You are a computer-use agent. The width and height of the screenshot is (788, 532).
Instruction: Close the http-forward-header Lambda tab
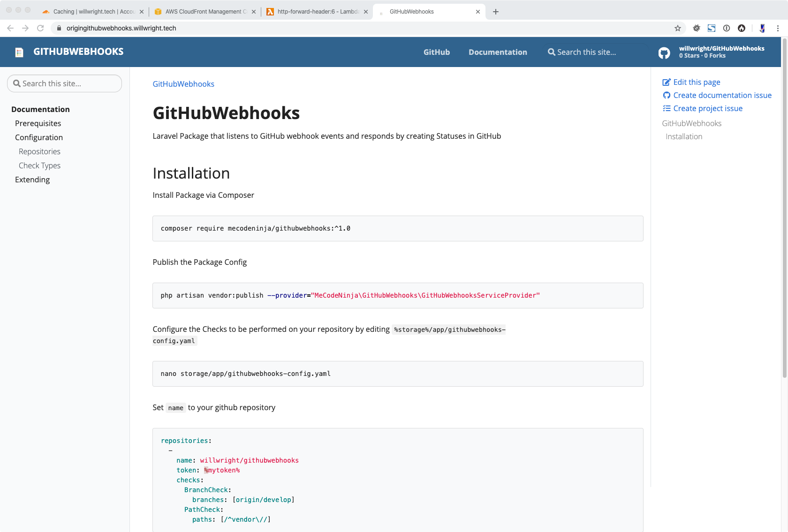[366, 12]
